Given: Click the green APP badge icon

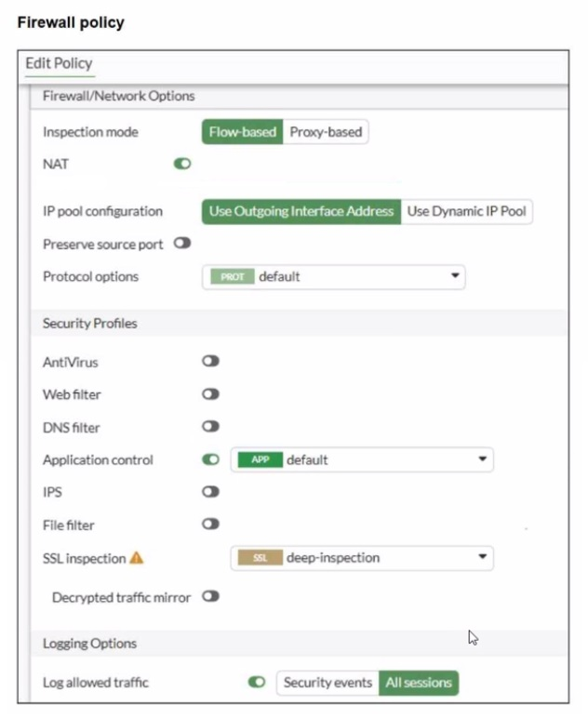Looking at the screenshot, I should coord(260,459).
